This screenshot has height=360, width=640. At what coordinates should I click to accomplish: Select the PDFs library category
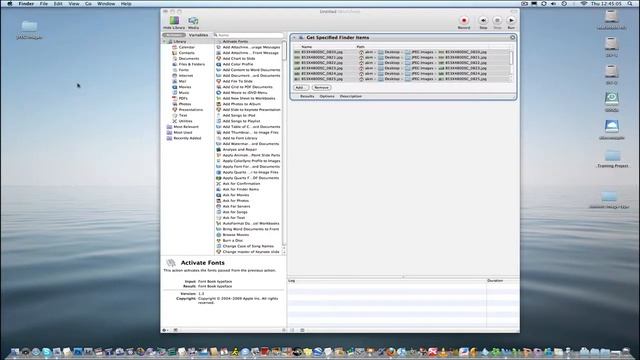[183, 98]
